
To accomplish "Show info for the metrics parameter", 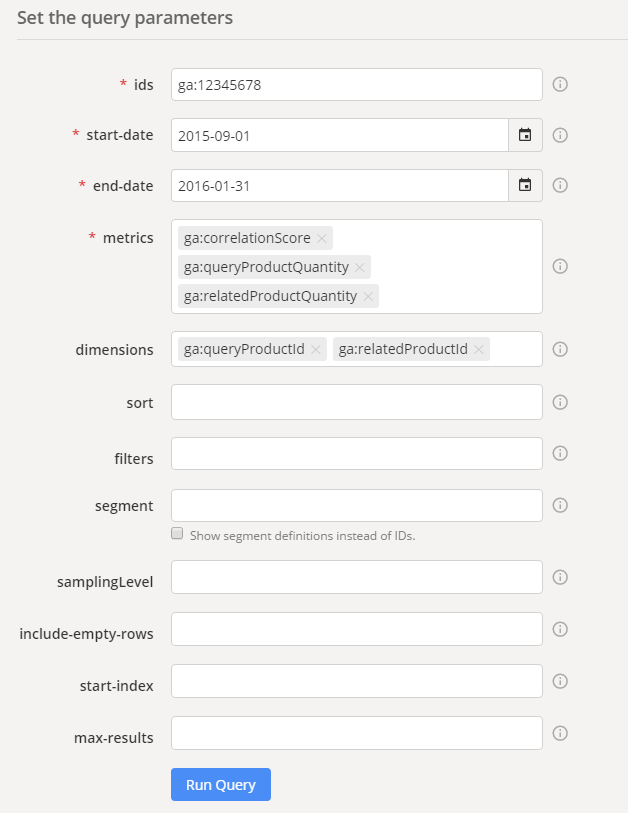I will pyautogui.click(x=560, y=267).
